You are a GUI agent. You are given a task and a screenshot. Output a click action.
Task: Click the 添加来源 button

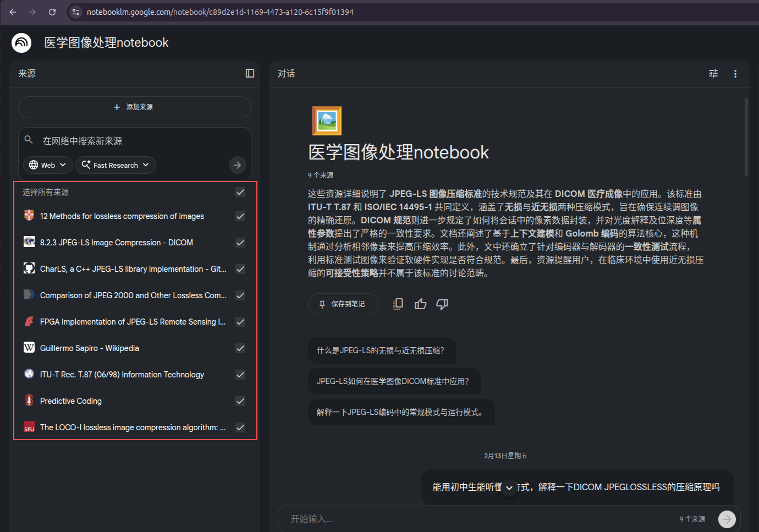click(x=135, y=107)
